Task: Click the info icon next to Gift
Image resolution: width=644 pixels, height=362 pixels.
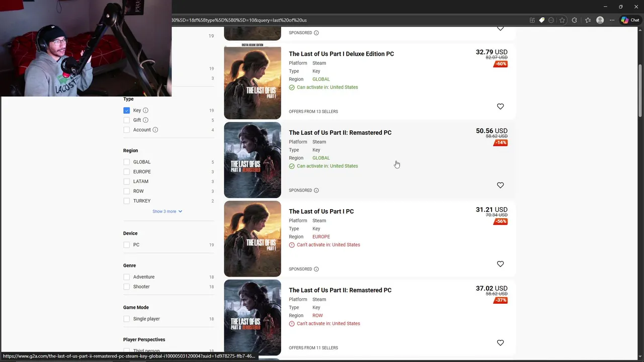Action: 145,120
